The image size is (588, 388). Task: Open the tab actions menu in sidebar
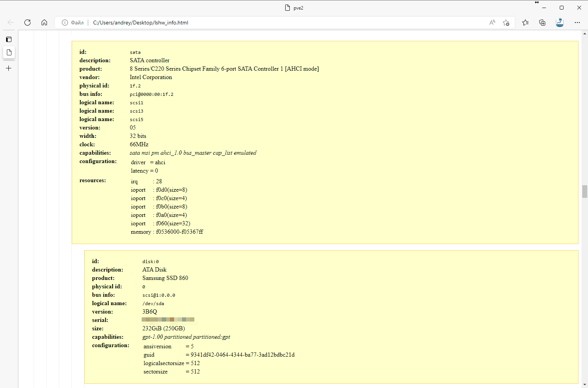coord(9,39)
